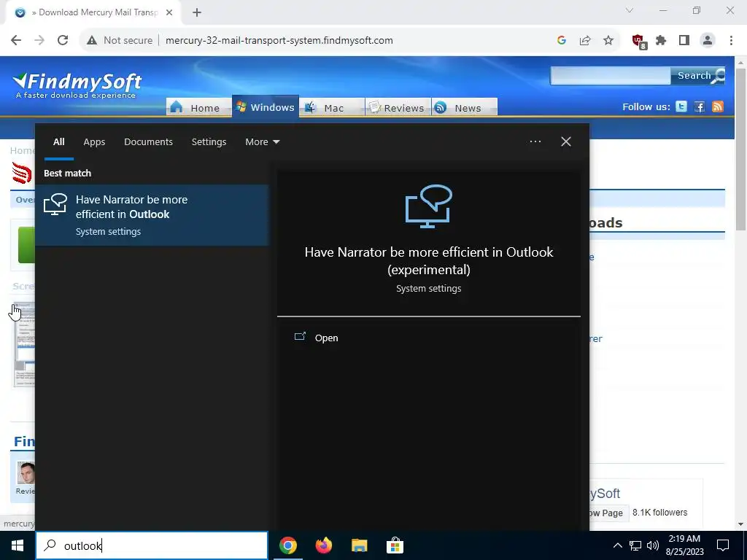Viewport: 747px width, 560px height.
Task: Open File Explorer from the taskbar
Action: pyautogui.click(x=360, y=545)
